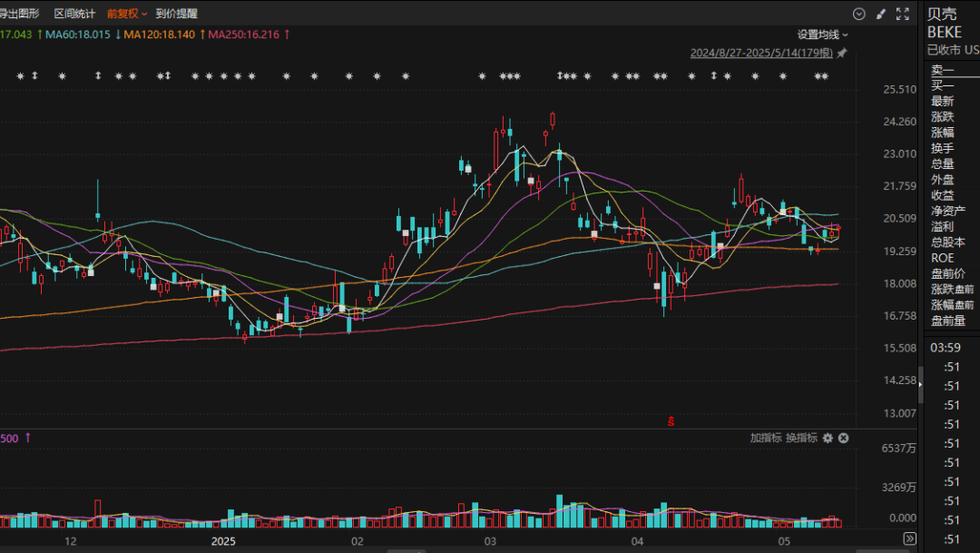Pin the 2024/8/27-2025/5/14 date range
980x553 pixels.
(842, 54)
